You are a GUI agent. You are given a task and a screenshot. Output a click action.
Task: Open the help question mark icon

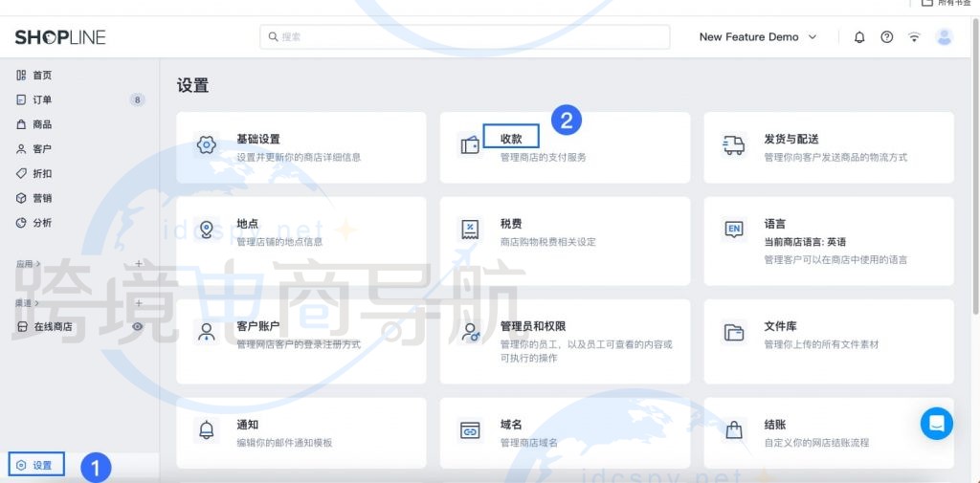887,37
